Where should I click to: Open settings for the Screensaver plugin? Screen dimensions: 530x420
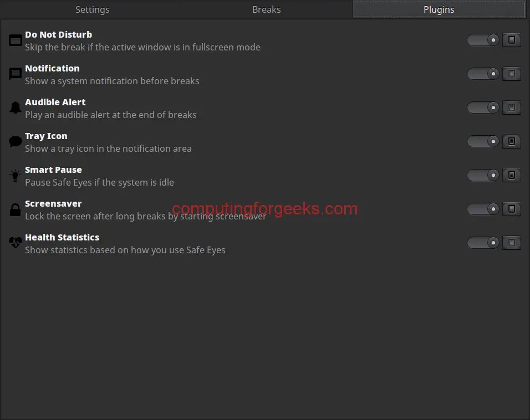(511, 209)
